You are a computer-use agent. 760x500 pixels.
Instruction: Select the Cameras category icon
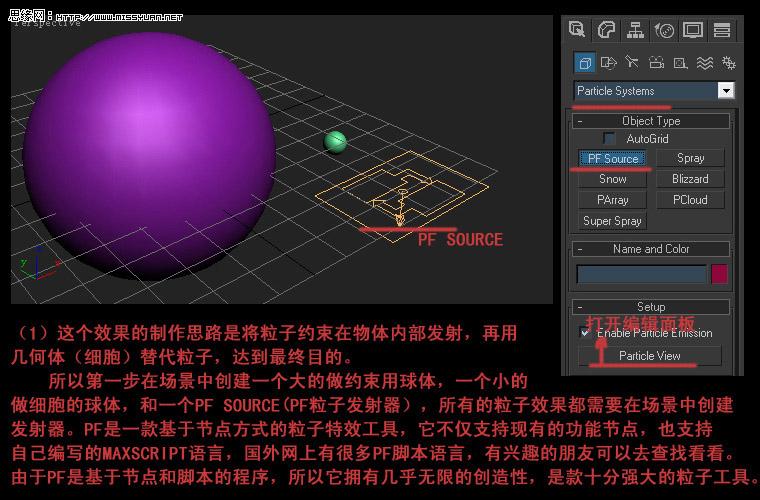656,62
